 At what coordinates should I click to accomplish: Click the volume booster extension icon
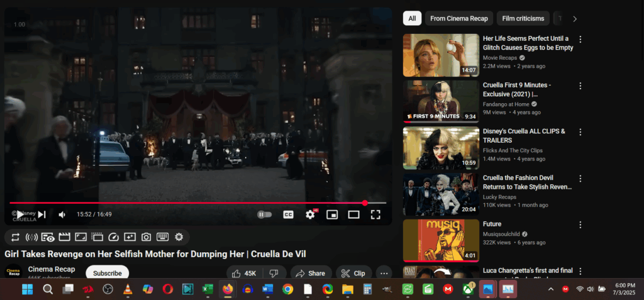(x=31, y=237)
